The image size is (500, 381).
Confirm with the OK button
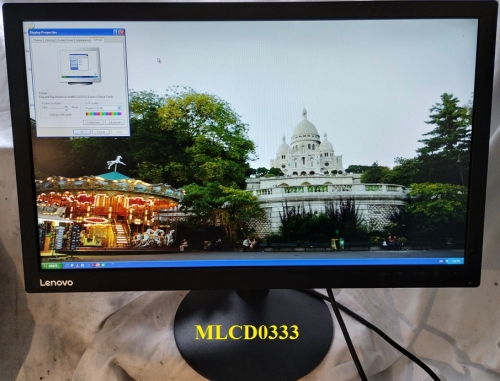pyautogui.click(x=82, y=132)
